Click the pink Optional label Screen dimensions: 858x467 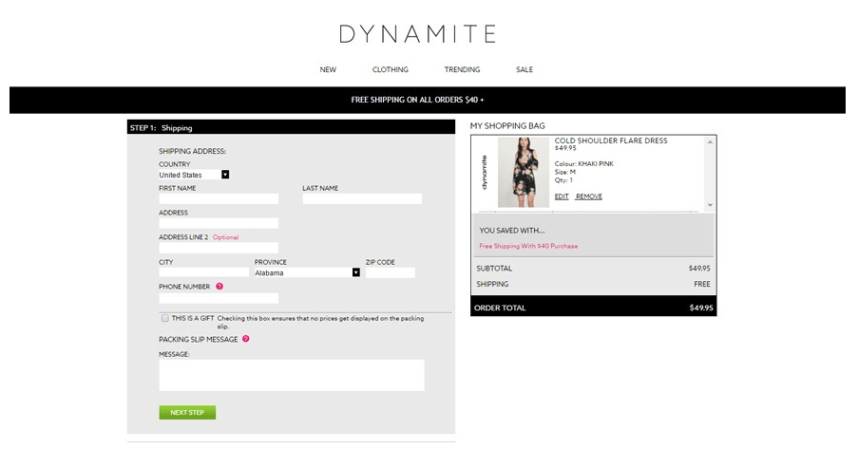[225, 237]
